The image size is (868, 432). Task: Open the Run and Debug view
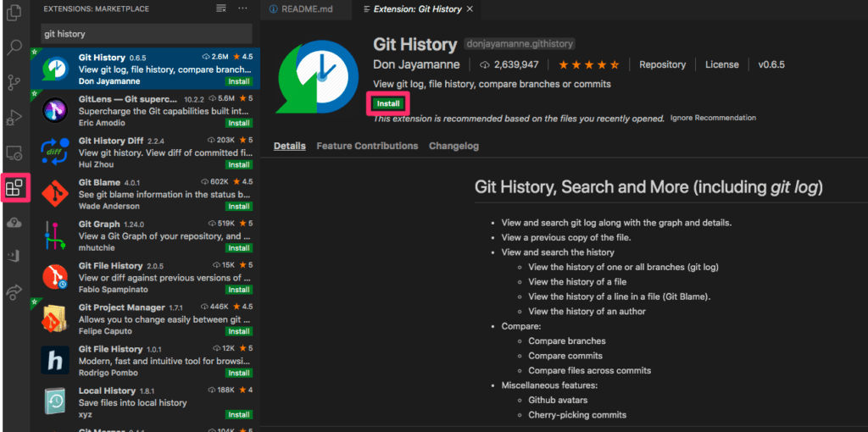[x=14, y=118]
